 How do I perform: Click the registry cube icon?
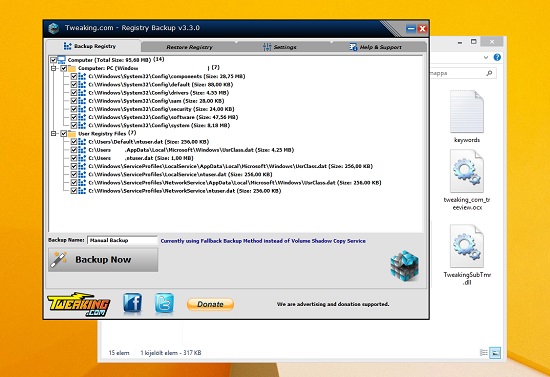(404, 266)
